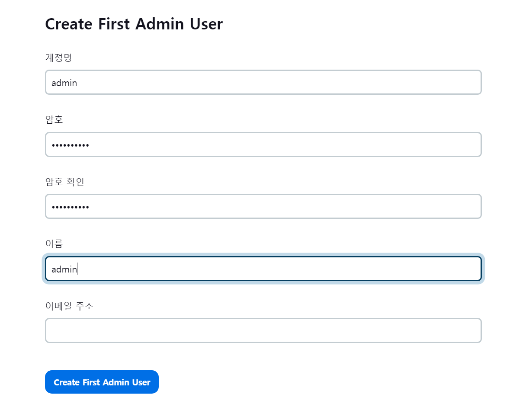Click the masked dots in 암호 field
Image resolution: width=529 pixels, height=420 pixels.
pos(70,145)
